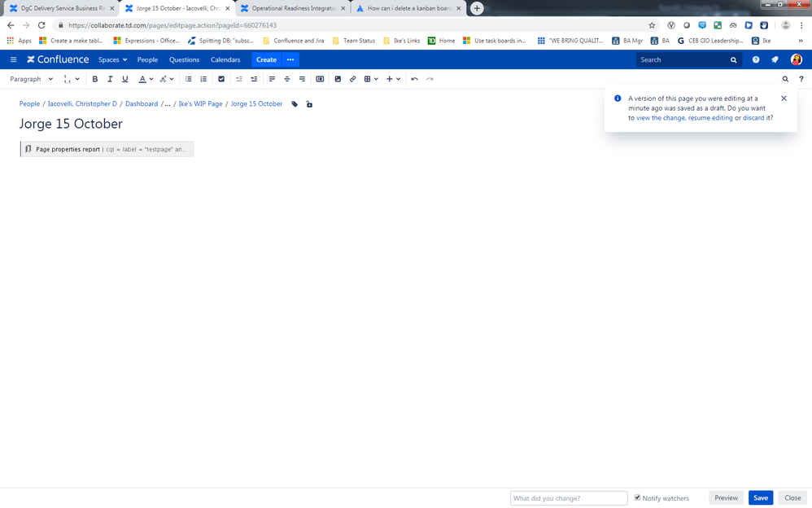Open page restrictions lock icon
Viewport: 812px width, 508px height.
pos(309,104)
